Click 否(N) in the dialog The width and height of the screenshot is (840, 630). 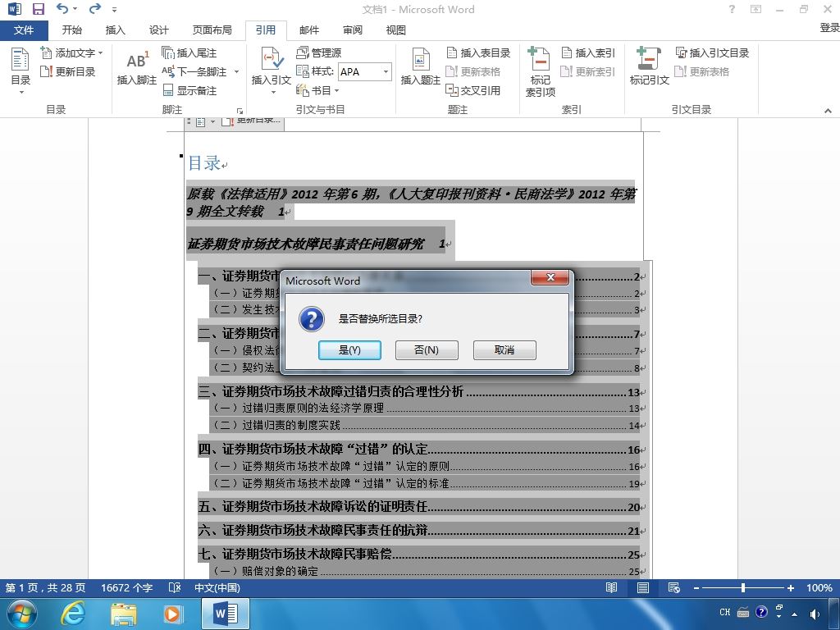click(427, 349)
